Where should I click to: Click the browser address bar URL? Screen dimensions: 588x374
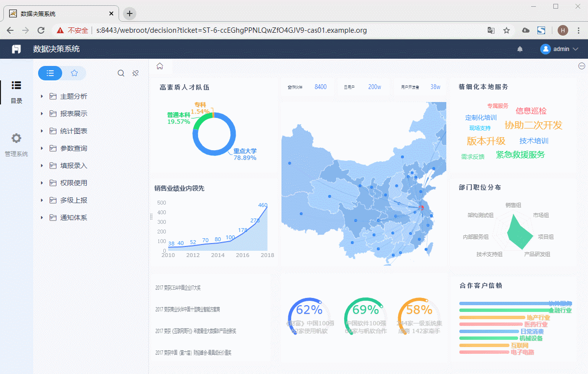pos(231,30)
